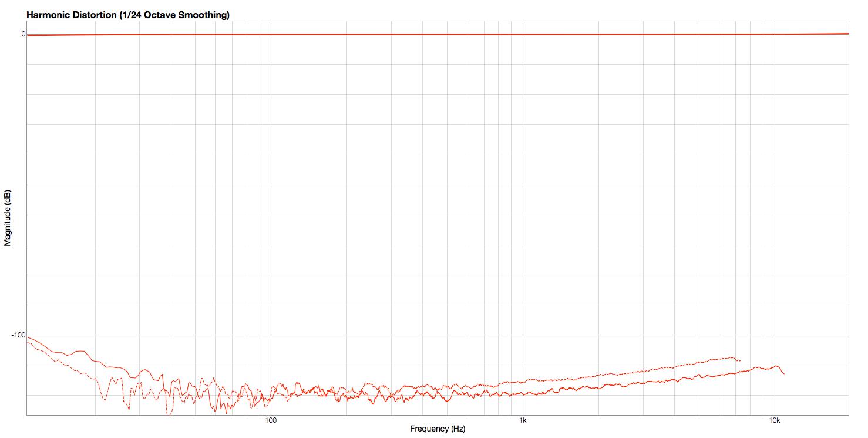Viewport: 868px width, 438px height.
Task: Click the 1k frequency tick label
Action: tap(523, 420)
